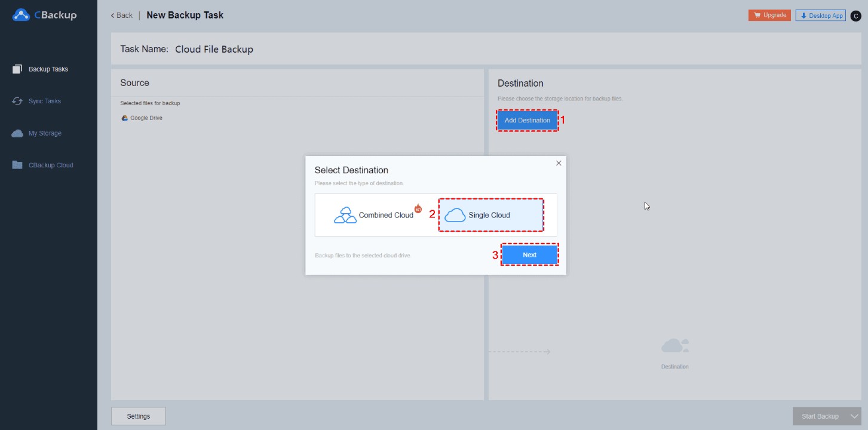Edit the Task Name field
This screenshot has width=868, height=430.
tap(214, 50)
